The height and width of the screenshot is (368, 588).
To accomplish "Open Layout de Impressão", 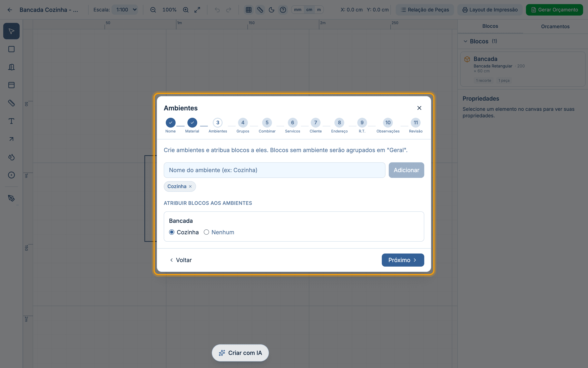I will point(490,10).
